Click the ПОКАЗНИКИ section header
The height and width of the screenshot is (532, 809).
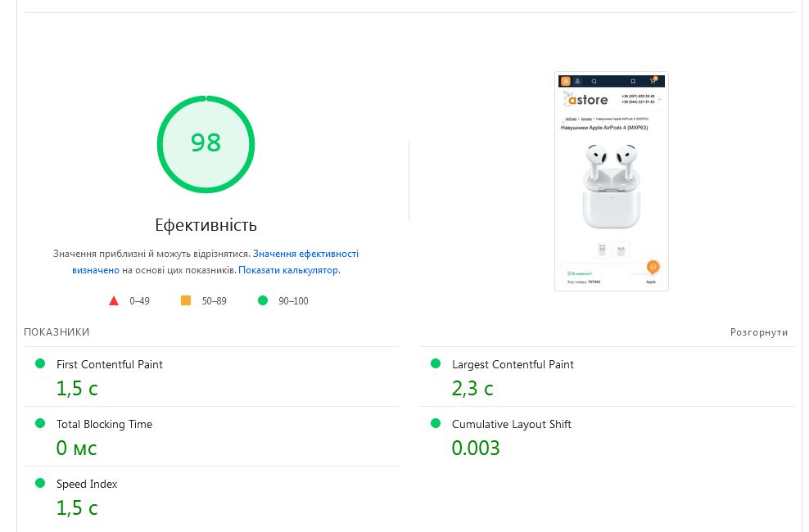tap(56, 332)
